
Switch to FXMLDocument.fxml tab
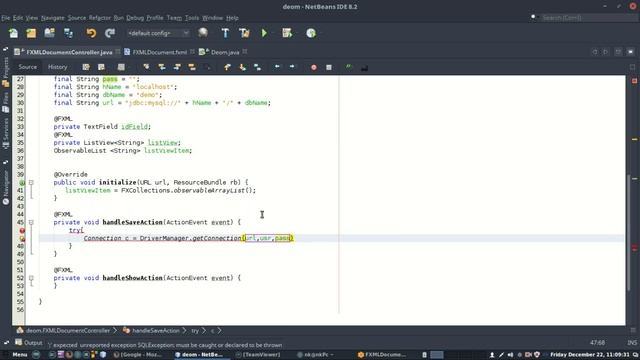(159, 52)
